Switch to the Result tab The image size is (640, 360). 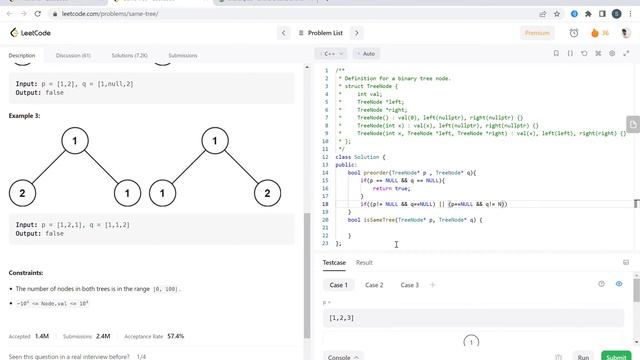pyautogui.click(x=364, y=262)
